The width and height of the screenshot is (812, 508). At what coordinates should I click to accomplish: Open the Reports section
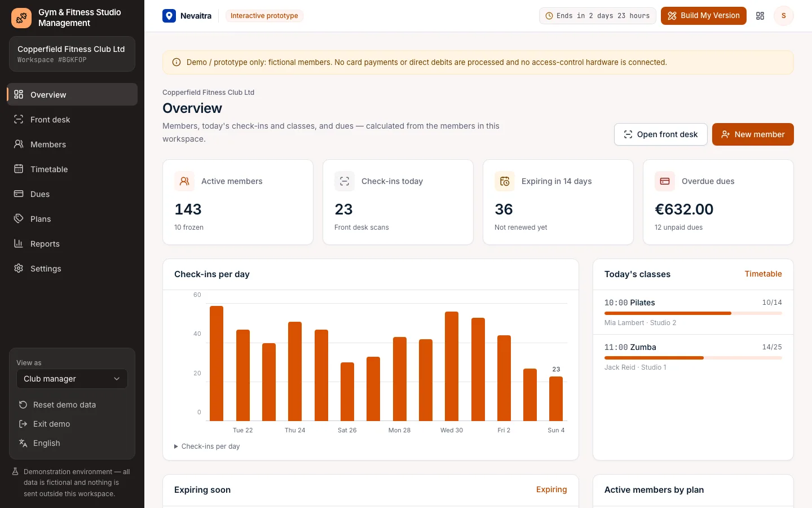pyautogui.click(x=72, y=243)
